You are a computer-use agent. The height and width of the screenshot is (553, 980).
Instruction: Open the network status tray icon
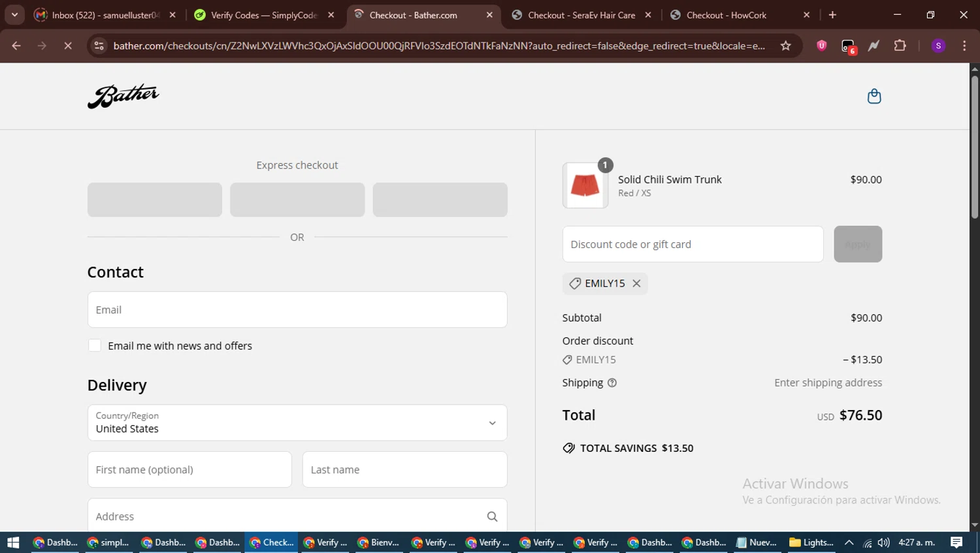[x=867, y=543]
